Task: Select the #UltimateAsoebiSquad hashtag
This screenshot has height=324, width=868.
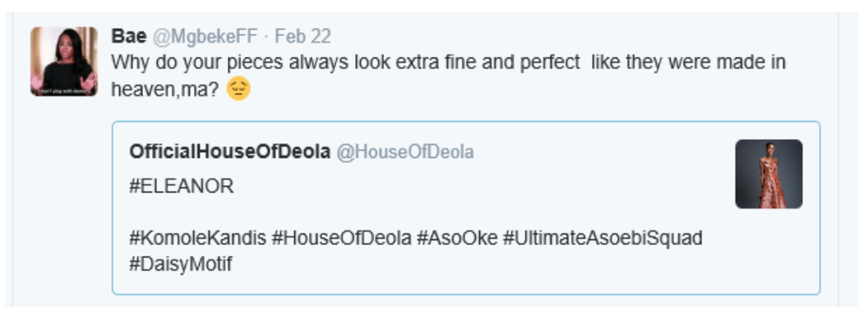Action: 603,238
